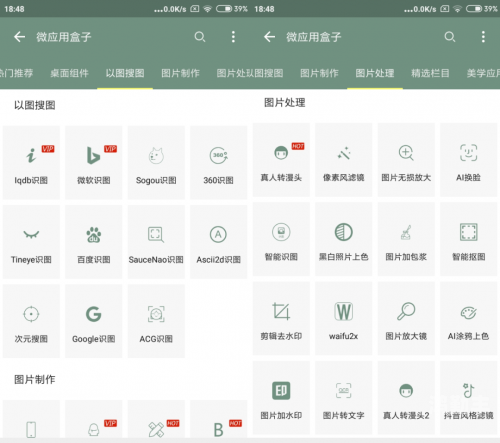This screenshot has height=443, width=500.
Task: Select the 以图搜图 tab on left screen
Action: (125, 73)
